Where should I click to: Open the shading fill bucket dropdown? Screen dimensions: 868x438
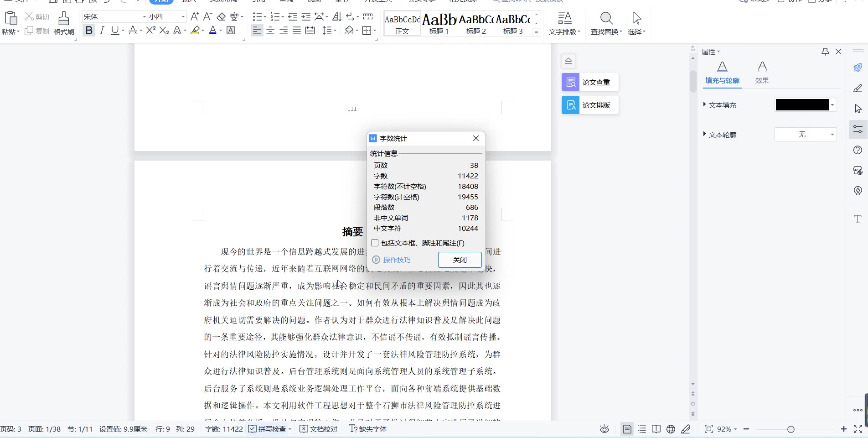357,31
